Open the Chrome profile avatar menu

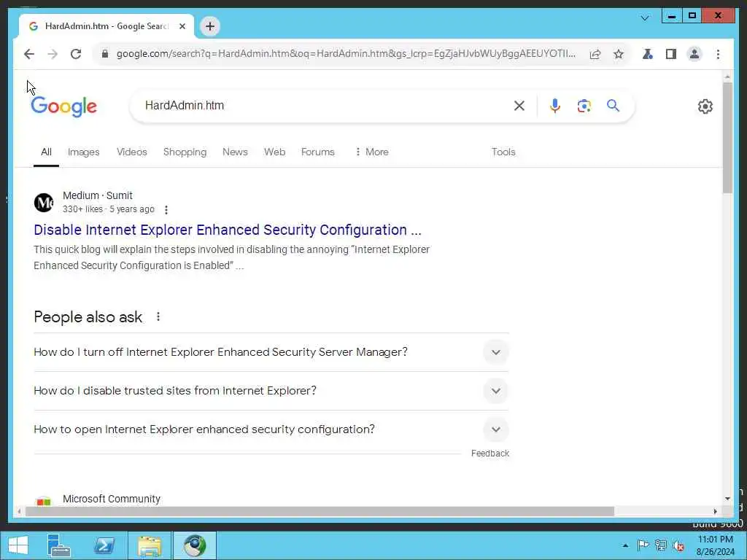694,54
